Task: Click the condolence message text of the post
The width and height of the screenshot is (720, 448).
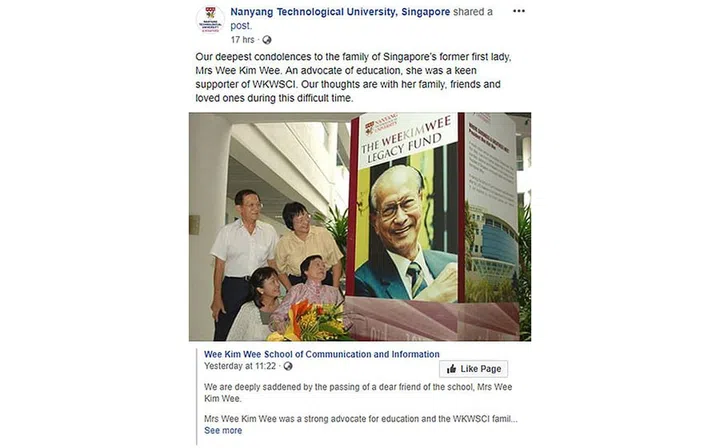Action: coord(353,78)
